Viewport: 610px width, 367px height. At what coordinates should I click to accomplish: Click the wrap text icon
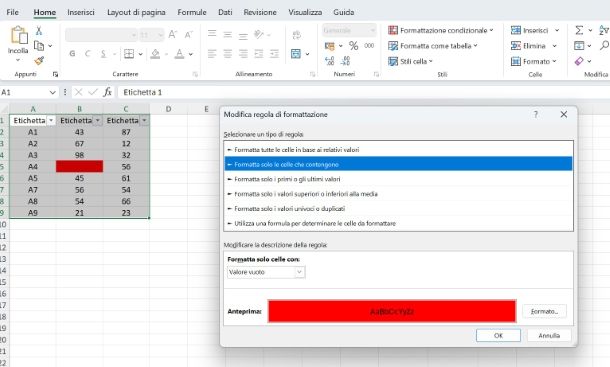point(296,35)
